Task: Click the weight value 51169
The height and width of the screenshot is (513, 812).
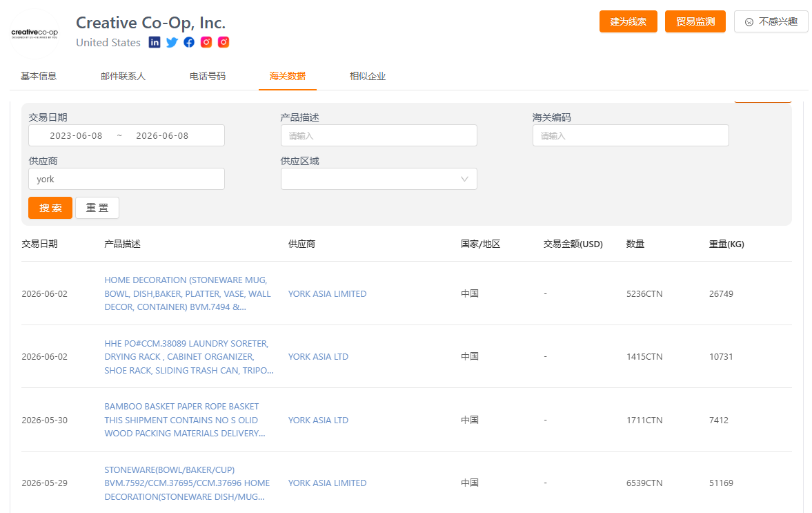Action: (721, 483)
